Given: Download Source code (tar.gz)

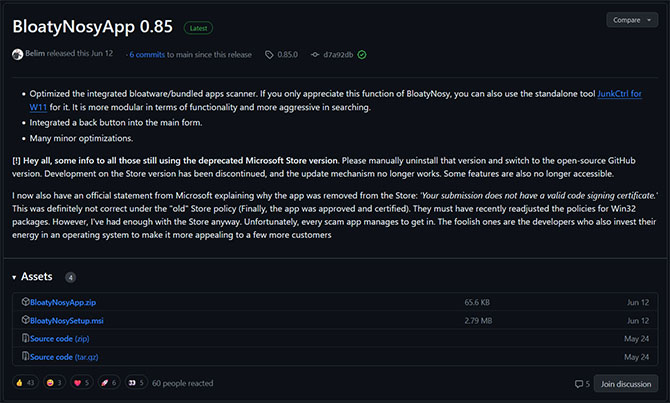Looking at the screenshot, I should (x=64, y=357).
